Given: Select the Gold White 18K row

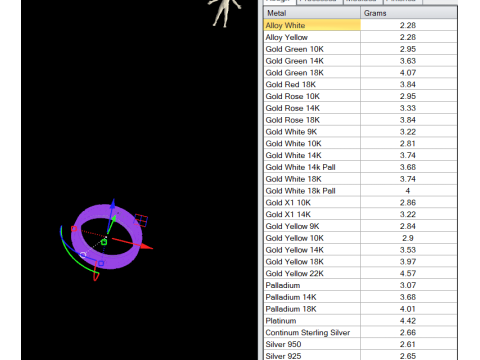Looking at the screenshot, I should click(360, 179).
